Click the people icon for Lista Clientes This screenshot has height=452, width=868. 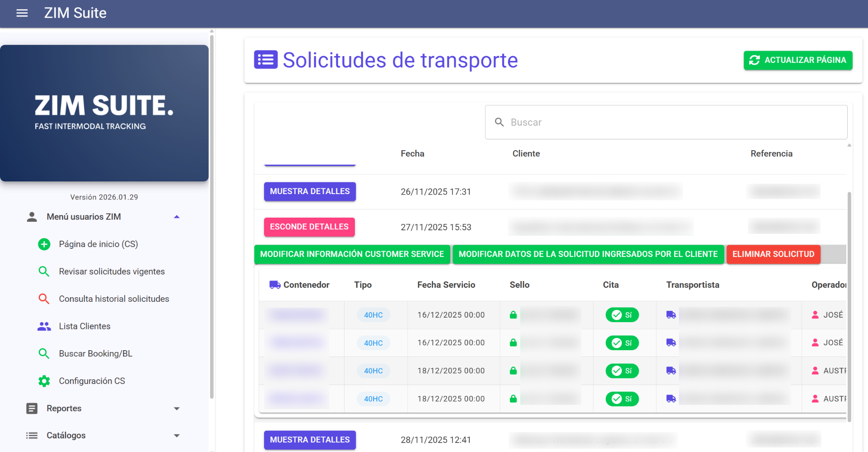[x=44, y=326]
